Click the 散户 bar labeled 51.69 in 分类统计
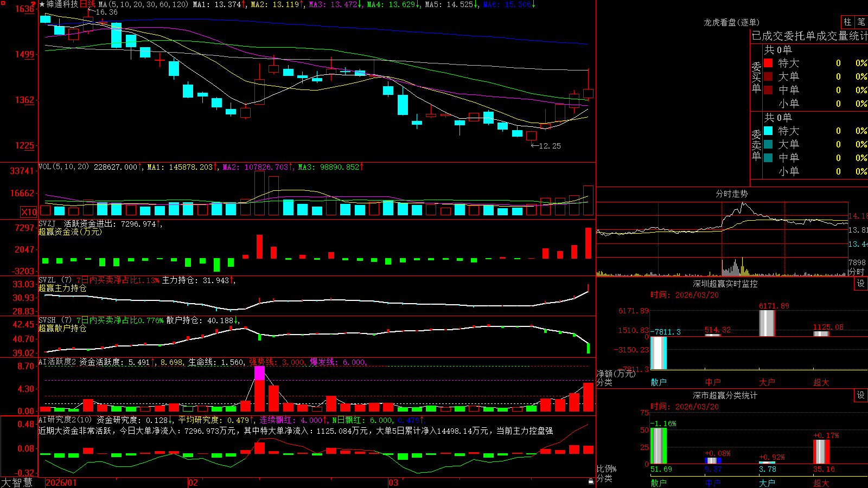 click(659, 446)
